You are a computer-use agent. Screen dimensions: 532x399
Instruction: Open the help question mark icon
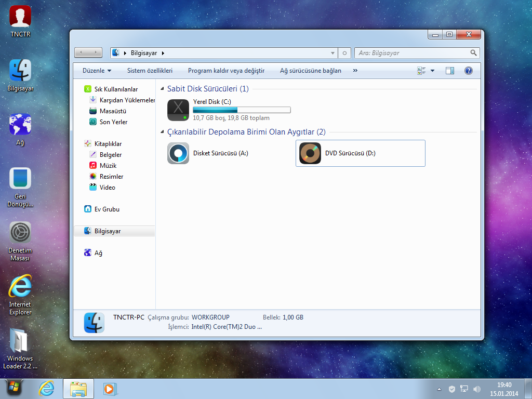click(468, 71)
